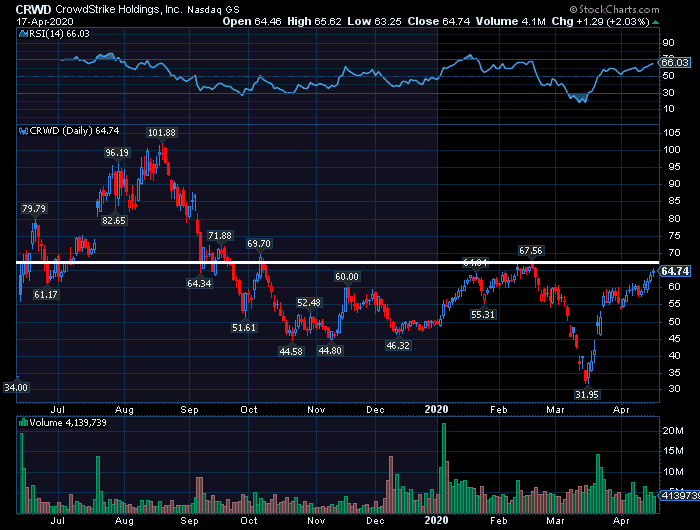Click the CRWD (Daily) 64.74 legend text
The height and width of the screenshot is (530, 700).
[74, 131]
